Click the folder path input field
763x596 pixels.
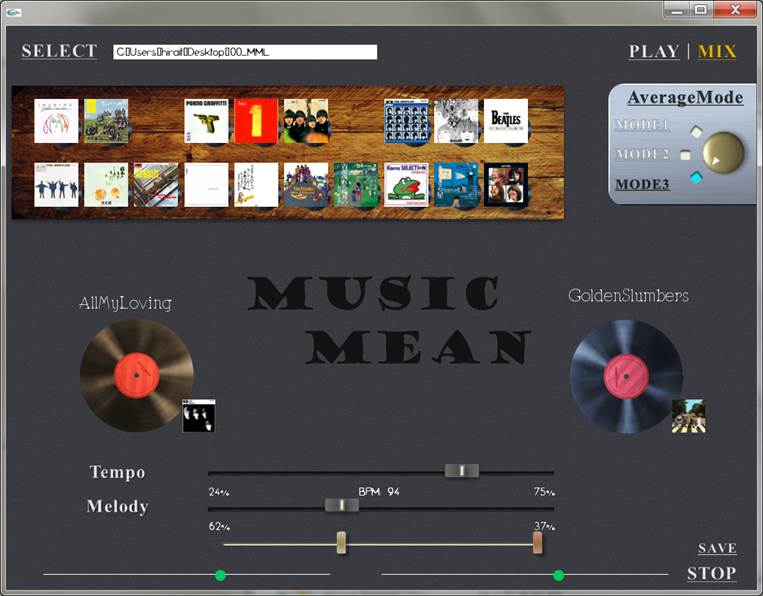(x=245, y=52)
